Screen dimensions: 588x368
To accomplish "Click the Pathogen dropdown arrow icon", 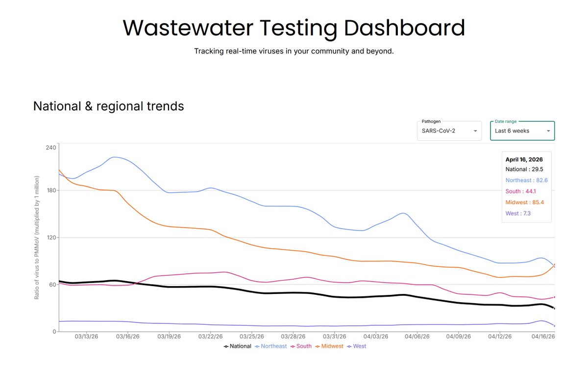I will click(x=475, y=131).
